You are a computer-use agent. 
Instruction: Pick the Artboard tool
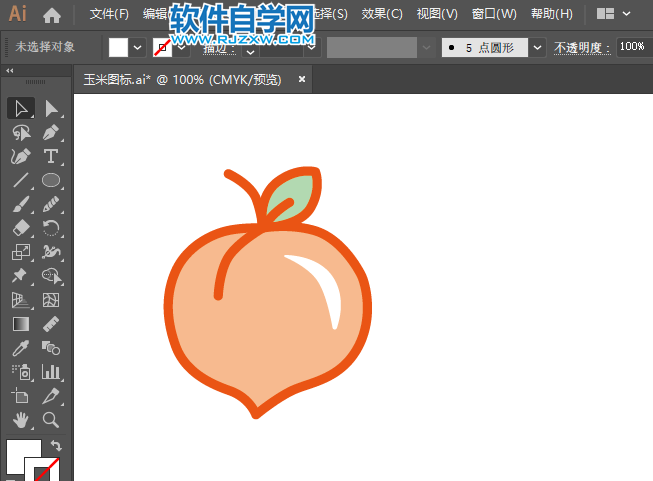[x=21, y=396]
